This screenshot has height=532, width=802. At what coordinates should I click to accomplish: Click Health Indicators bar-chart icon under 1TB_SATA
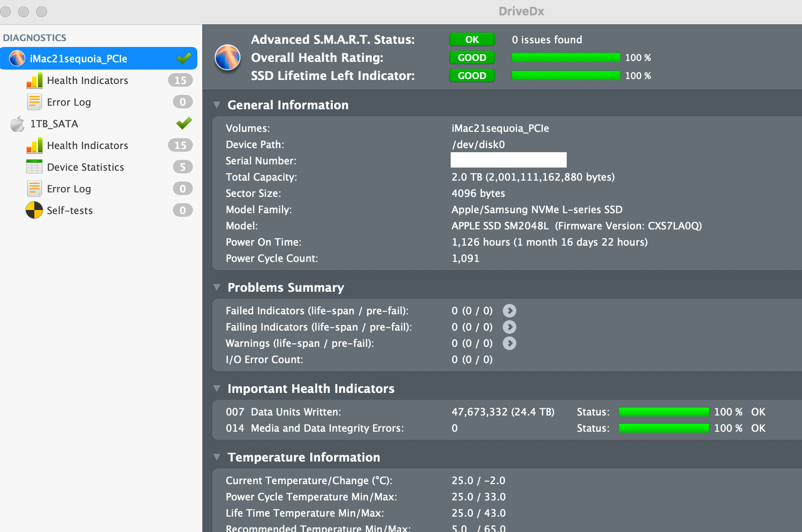pyautogui.click(x=34, y=145)
